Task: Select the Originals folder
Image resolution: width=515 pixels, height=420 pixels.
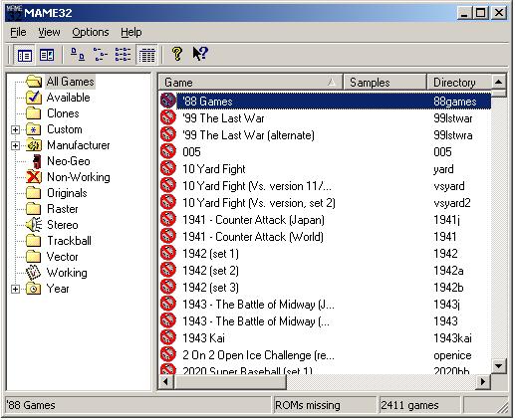Action: pos(67,193)
